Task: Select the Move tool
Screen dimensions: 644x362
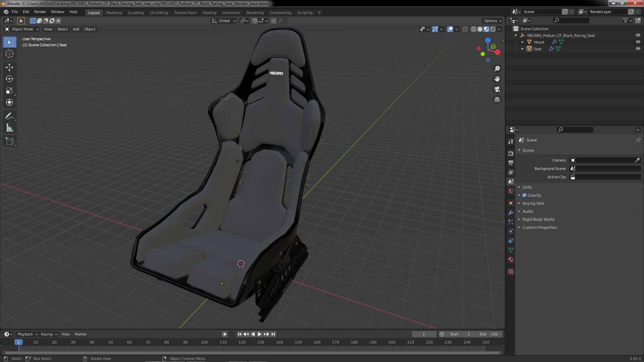Action: pos(9,67)
